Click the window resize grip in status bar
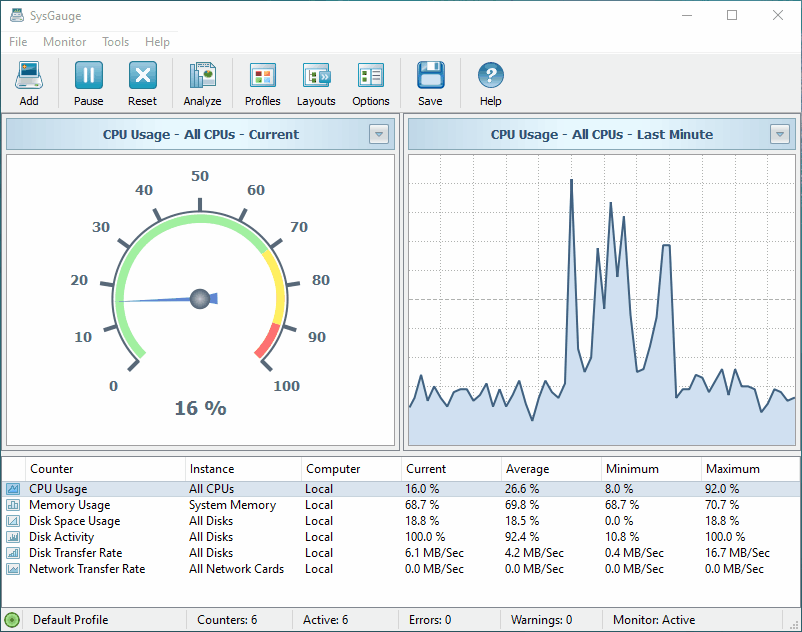This screenshot has height=632, width=802. point(794,624)
